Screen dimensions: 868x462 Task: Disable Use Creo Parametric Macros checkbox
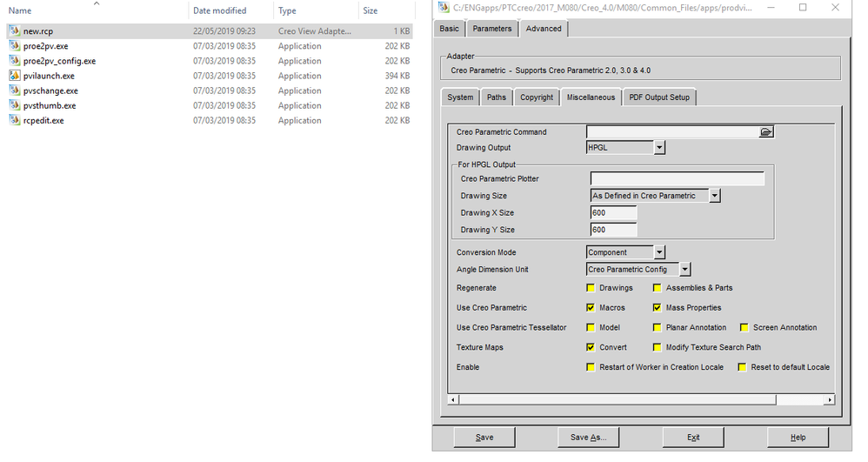pos(591,308)
